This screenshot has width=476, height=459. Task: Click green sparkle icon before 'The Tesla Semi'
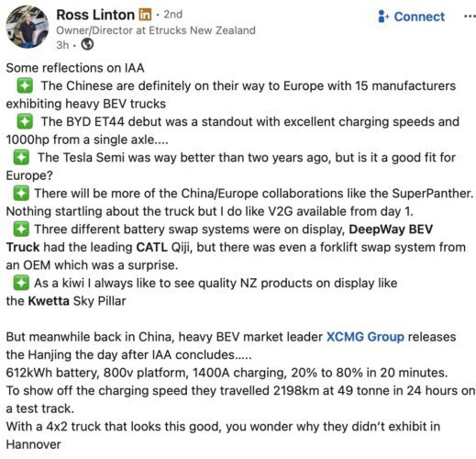pyautogui.click(x=21, y=158)
